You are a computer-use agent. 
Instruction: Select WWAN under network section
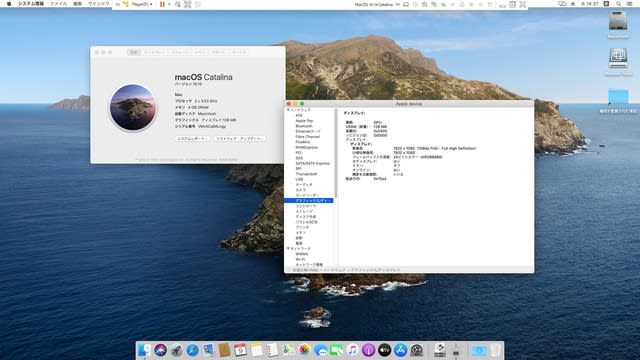click(x=302, y=254)
